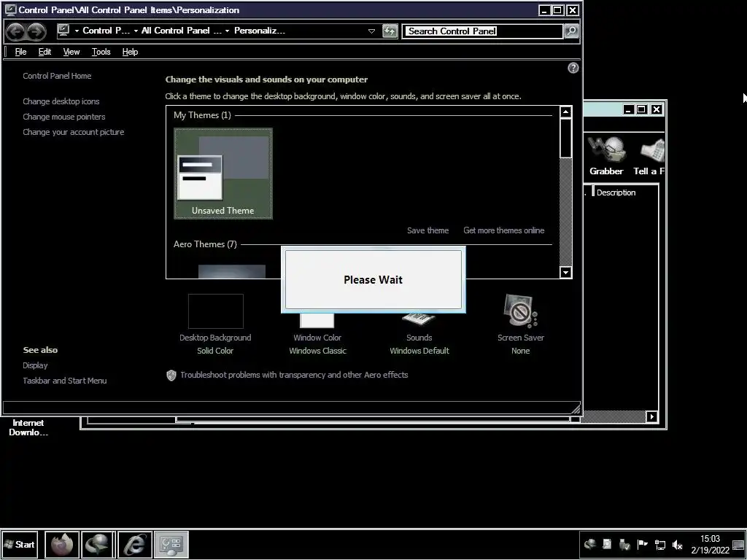747x560 pixels.
Task: Click Get more themes online link
Action: [x=503, y=230]
